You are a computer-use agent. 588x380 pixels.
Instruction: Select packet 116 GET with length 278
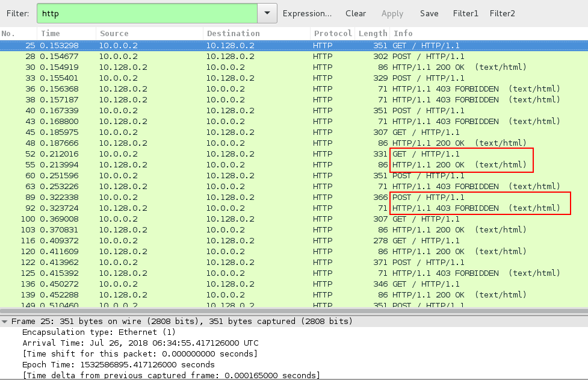tap(294, 241)
